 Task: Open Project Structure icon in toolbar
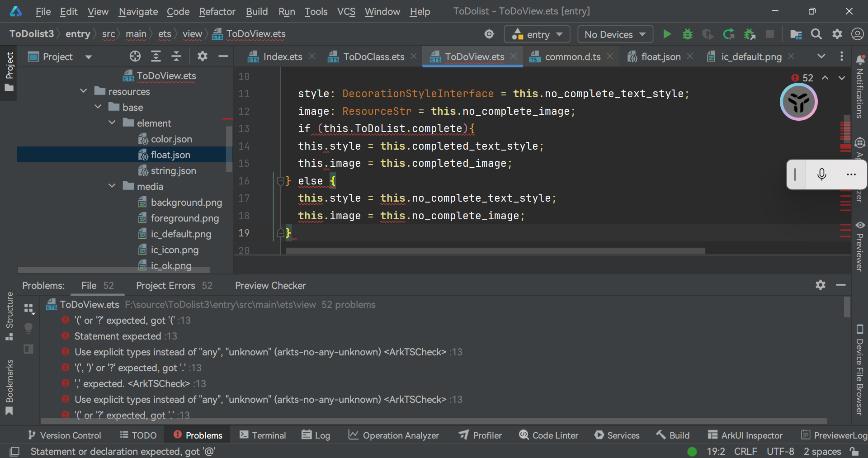[x=796, y=34]
